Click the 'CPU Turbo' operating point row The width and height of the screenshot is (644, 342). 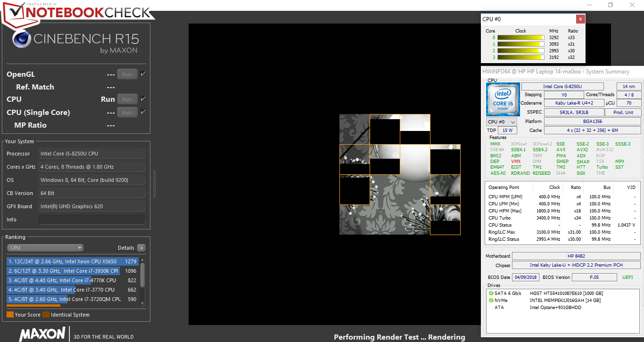[x=562, y=218]
